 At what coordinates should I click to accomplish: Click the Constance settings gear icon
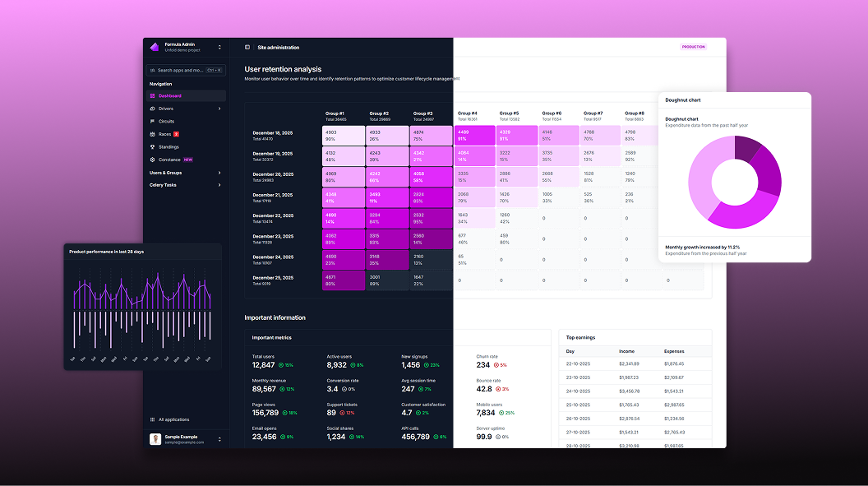pyautogui.click(x=152, y=160)
